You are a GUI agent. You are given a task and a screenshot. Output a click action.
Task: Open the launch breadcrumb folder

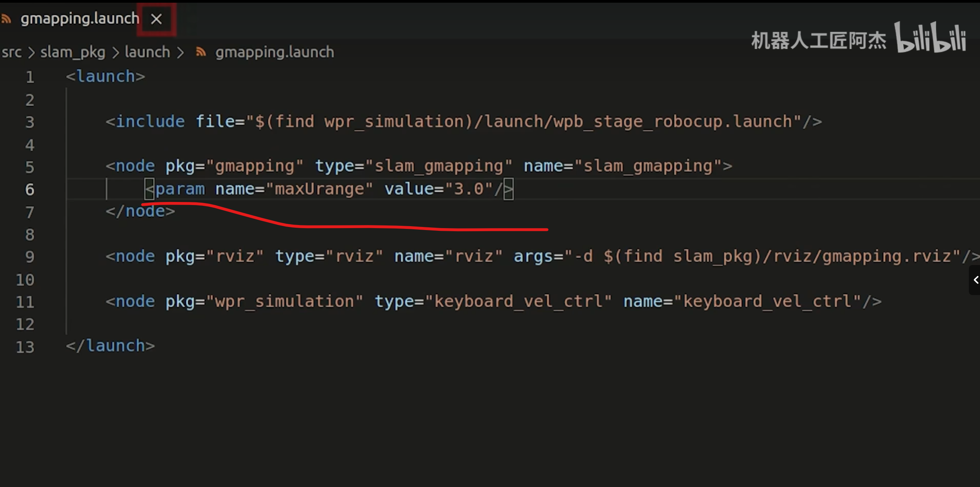click(147, 52)
